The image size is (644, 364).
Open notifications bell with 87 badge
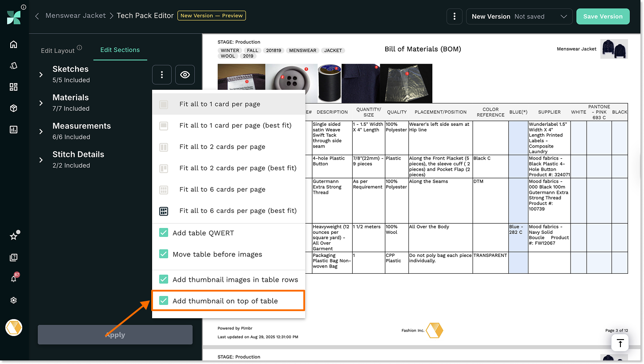[13, 279]
